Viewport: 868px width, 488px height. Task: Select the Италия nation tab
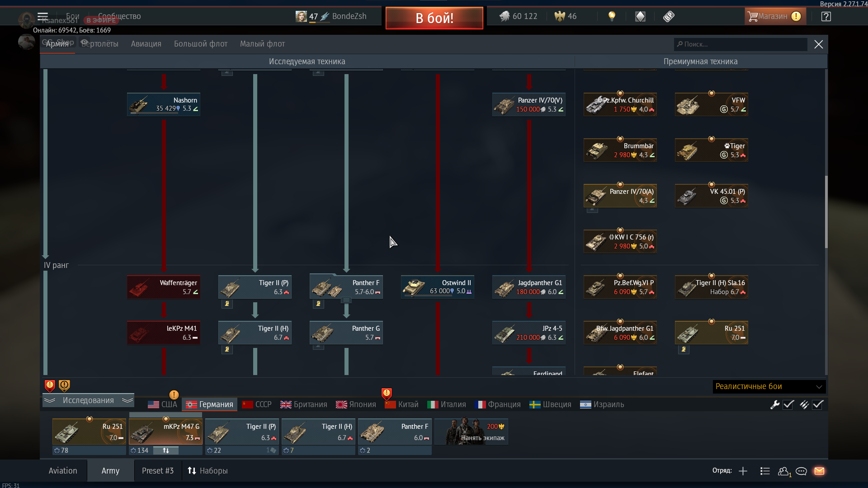coord(447,404)
